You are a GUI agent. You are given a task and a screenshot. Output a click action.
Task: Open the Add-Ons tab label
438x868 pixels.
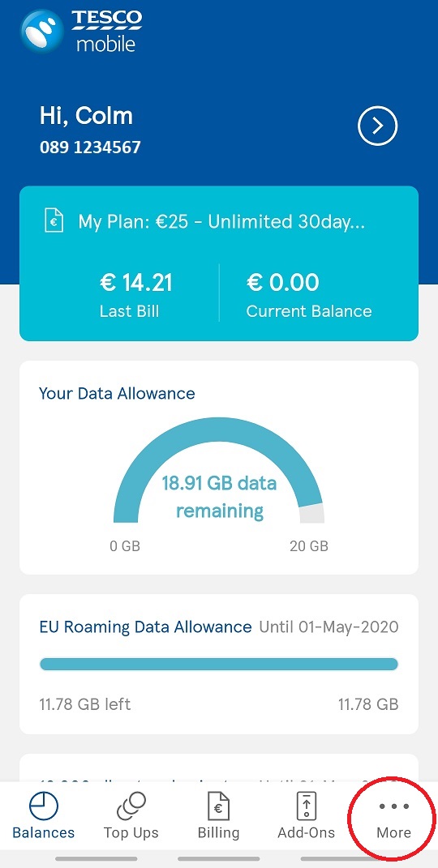click(307, 832)
